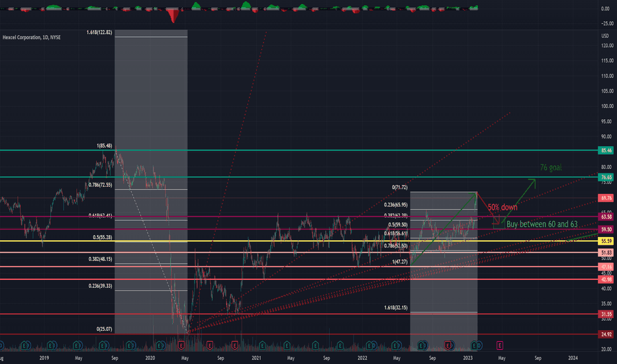
Task: Select the 1(85.48) Fibonacci label
Action: coord(105,146)
